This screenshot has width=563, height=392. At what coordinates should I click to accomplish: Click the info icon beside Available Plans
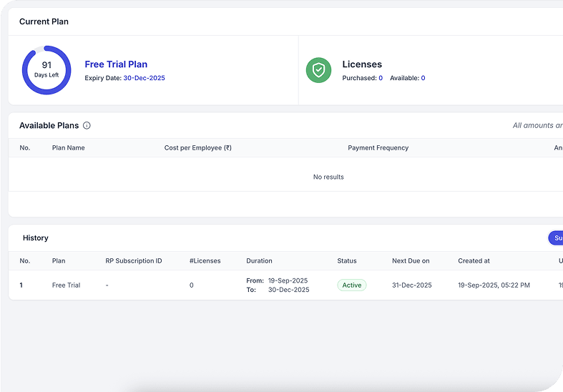pyautogui.click(x=87, y=126)
